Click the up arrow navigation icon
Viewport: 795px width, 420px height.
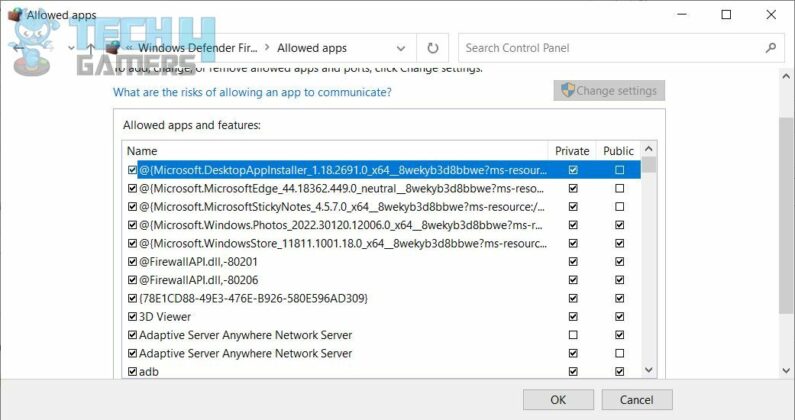(90, 48)
